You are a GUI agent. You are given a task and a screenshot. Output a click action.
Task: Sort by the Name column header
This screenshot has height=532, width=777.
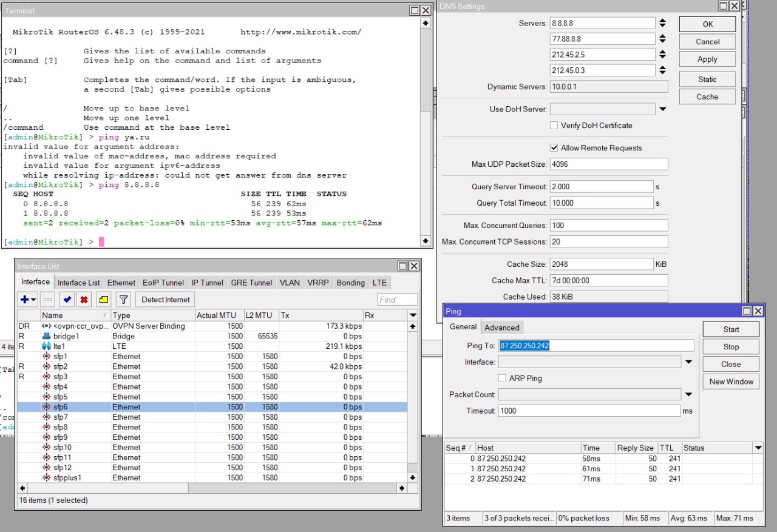pos(75,315)
